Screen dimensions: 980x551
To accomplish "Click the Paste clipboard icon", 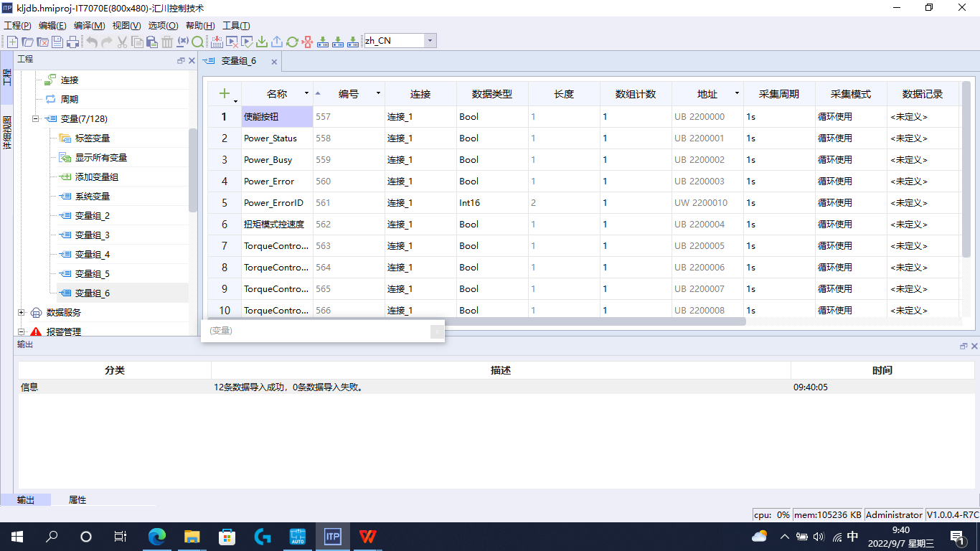I will (x=152, y=42).
